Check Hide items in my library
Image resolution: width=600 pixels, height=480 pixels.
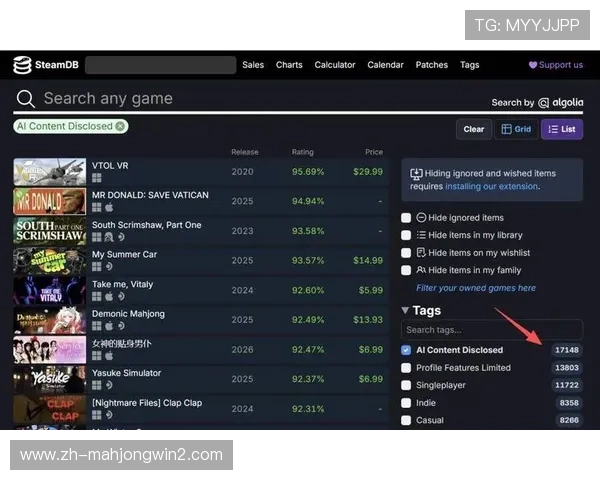click(406, 235)
